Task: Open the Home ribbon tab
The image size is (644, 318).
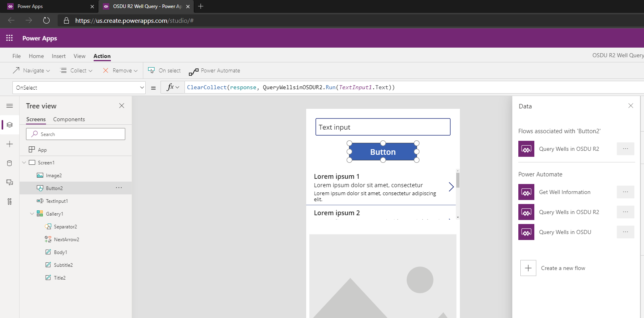Action: click(36, 56)
